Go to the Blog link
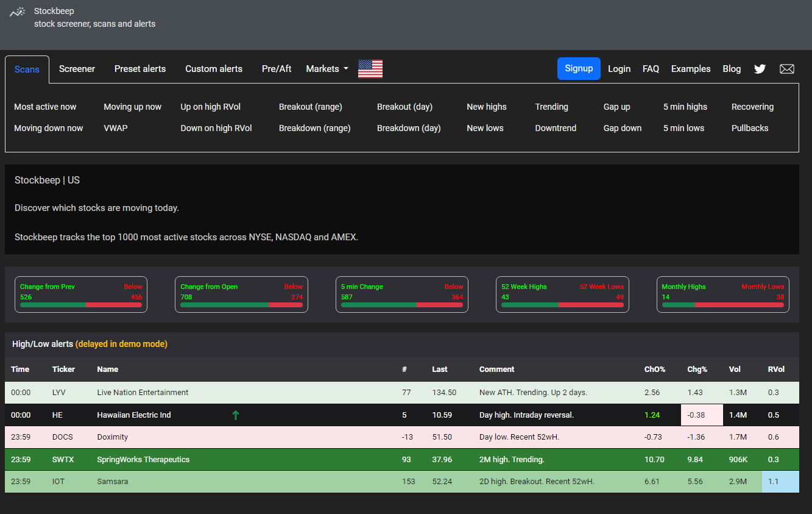The width and height of the screenshot is (812, 514). pos(732,69)
